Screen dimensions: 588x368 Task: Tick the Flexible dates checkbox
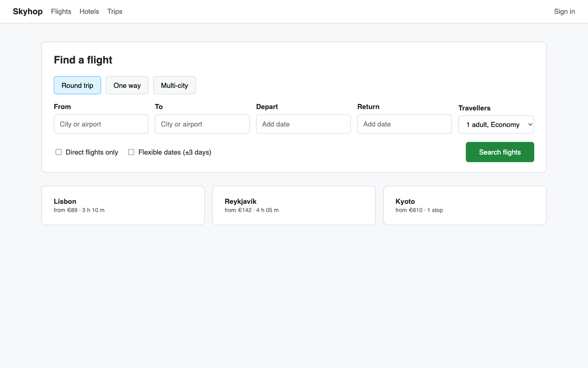[x=131, y=152]
